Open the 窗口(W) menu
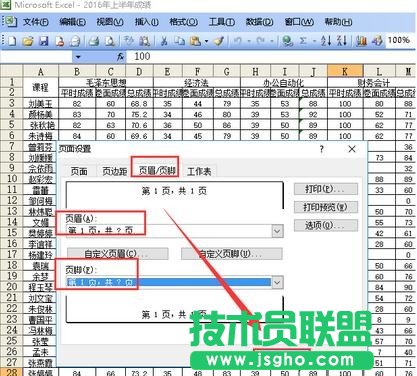 tap(299, 22)
